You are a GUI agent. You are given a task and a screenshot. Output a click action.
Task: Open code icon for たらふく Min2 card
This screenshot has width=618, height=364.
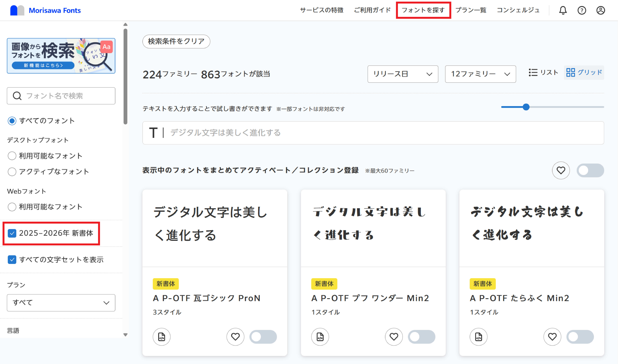479,337
